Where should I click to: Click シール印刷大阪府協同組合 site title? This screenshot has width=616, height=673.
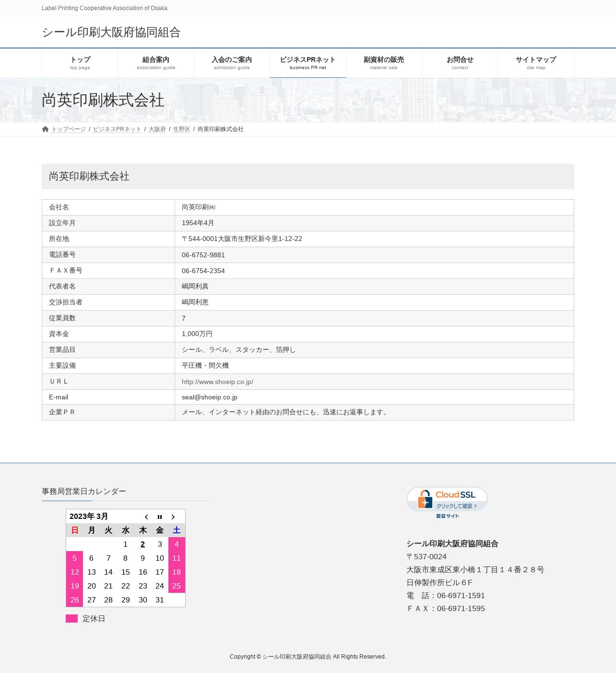[111, 32]
